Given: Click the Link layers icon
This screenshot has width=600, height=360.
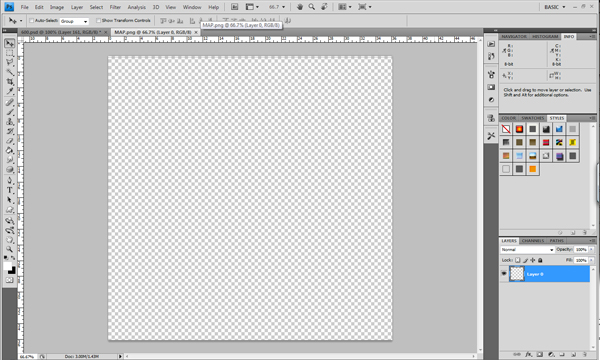Looking at the screenshot, I should click(517, 355).
